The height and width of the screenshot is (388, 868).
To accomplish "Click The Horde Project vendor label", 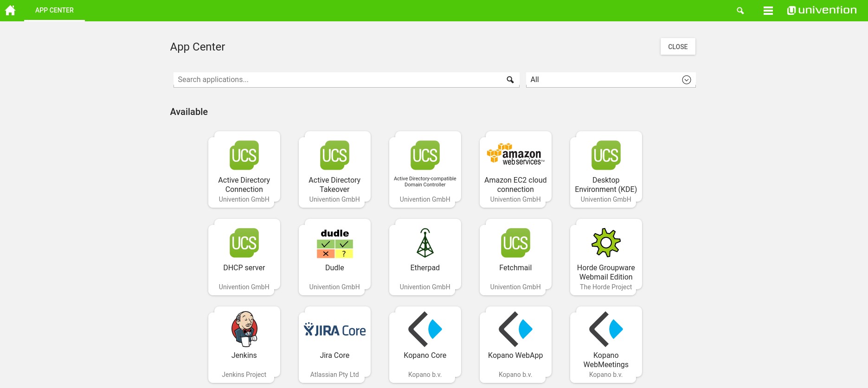I will point(606,287).
